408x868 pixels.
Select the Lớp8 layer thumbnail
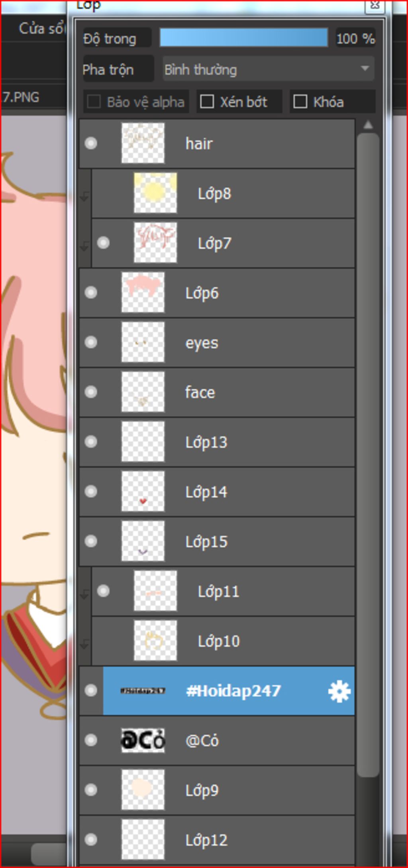click(155, 193)
